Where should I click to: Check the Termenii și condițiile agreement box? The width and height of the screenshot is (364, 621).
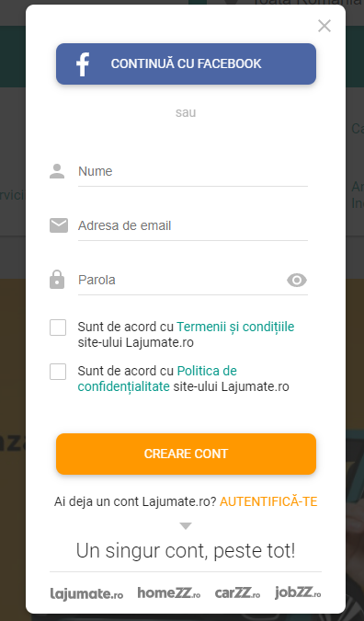[58, 328]
